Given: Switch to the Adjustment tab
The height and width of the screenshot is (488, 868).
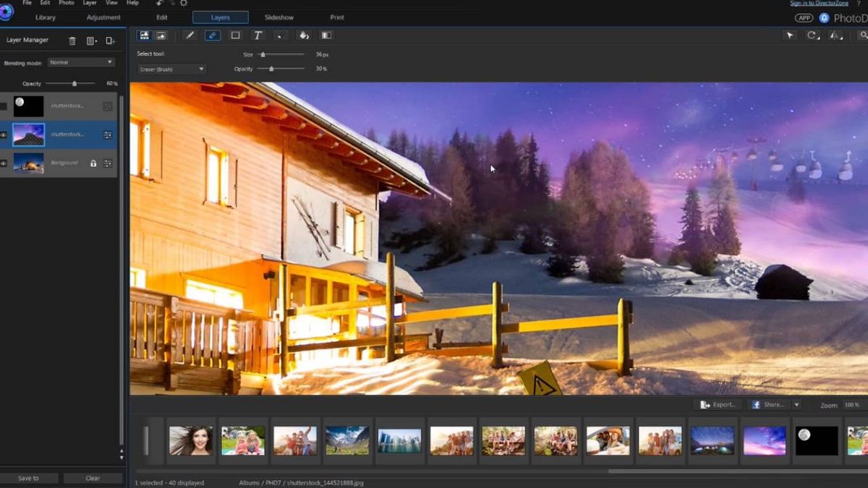Looking at the screenshot, I should 103,17.
